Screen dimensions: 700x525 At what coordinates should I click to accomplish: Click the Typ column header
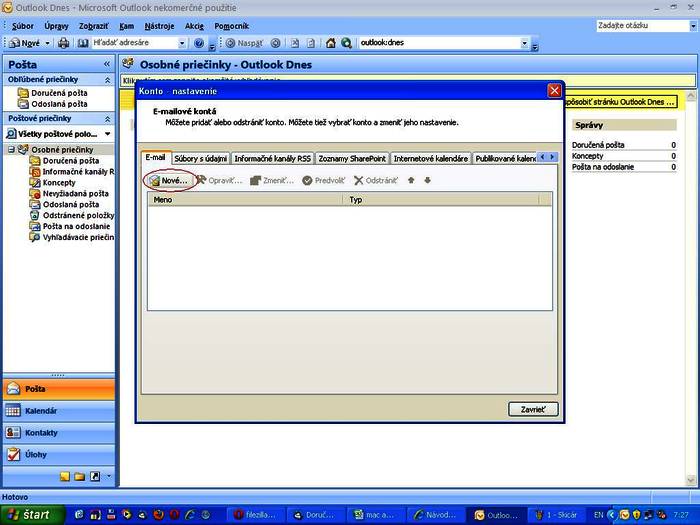441,200
